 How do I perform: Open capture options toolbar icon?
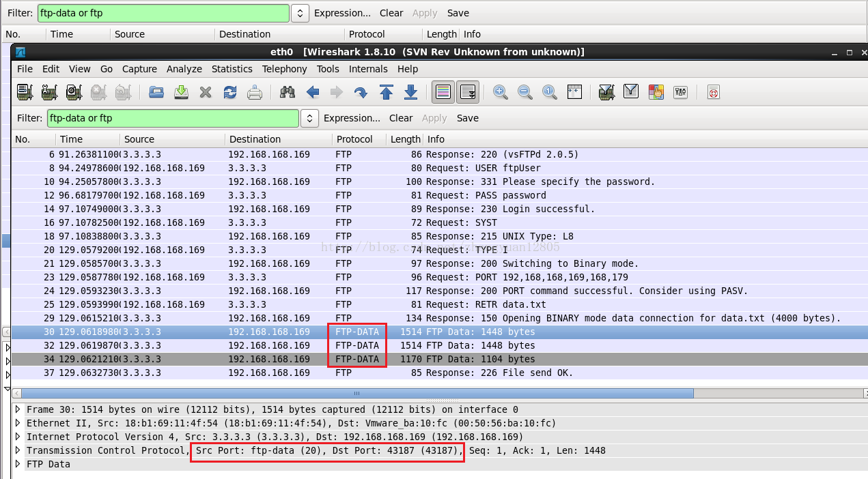[x=49, y=92]
